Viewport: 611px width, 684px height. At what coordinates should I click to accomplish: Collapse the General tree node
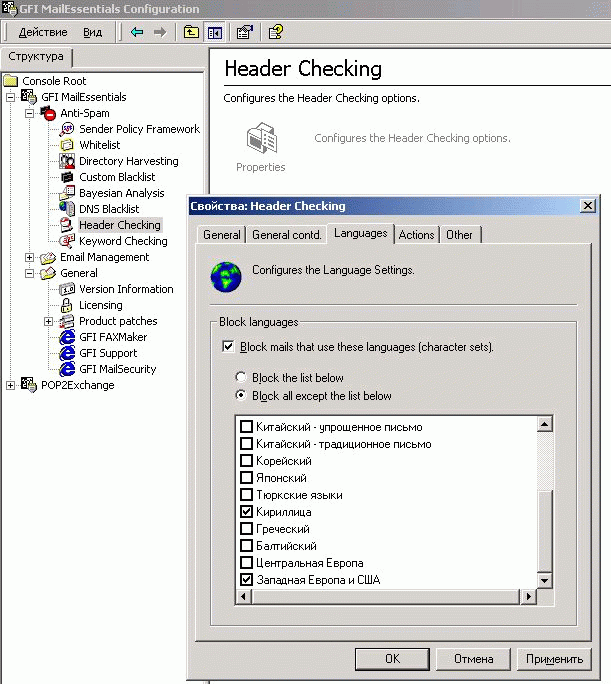point(29,274)
